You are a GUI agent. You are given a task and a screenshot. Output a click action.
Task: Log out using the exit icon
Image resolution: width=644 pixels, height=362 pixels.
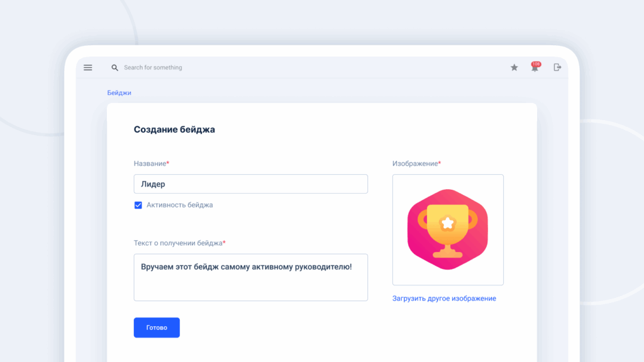[557, 68]
